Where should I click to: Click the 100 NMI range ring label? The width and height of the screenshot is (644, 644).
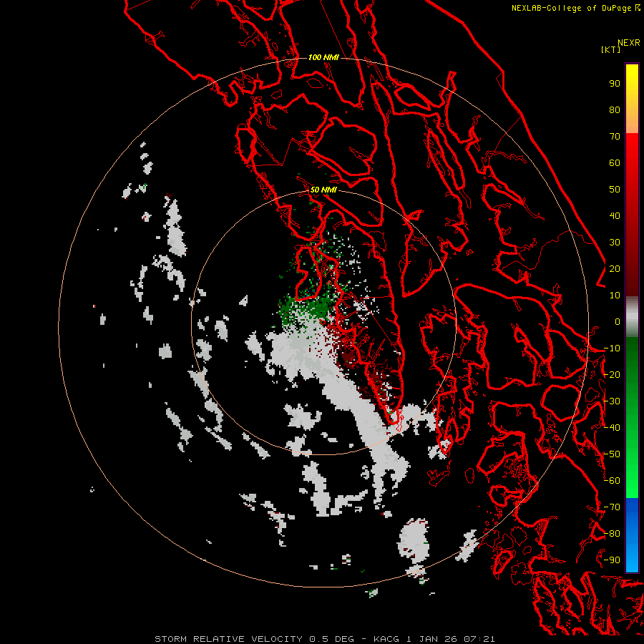click(x=323, y=57)
